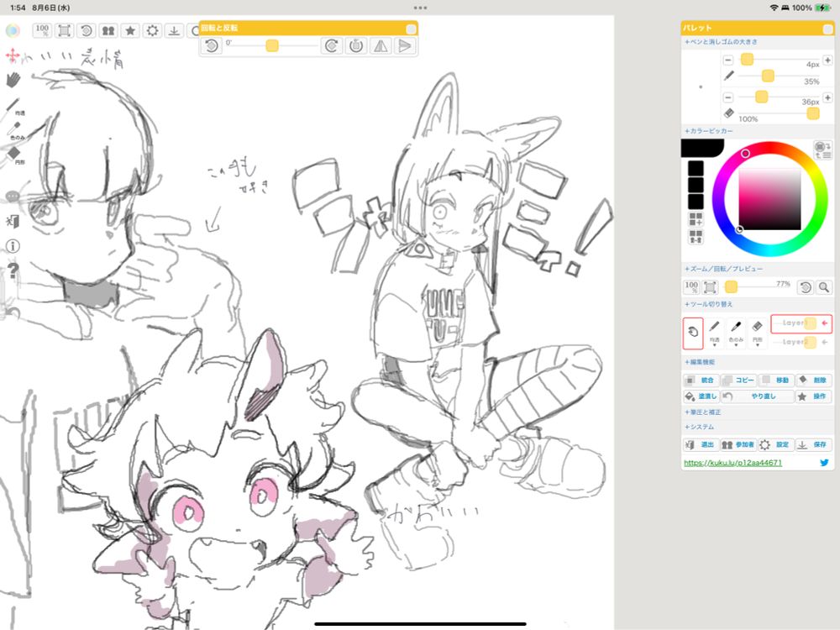840x630 pixels.
Task: Select the pen tool on left sidebar
Action: [x=13, y=106]
